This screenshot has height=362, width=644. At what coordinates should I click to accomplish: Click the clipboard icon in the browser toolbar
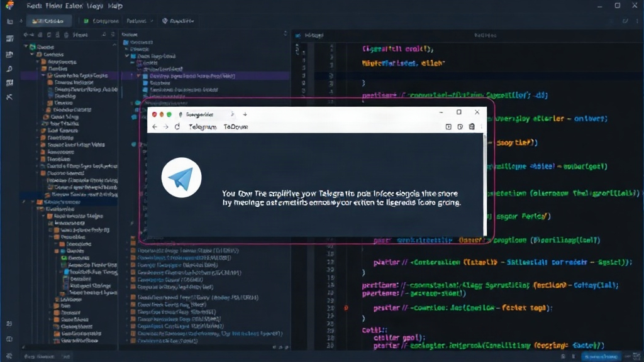click(x=472, y=127)
